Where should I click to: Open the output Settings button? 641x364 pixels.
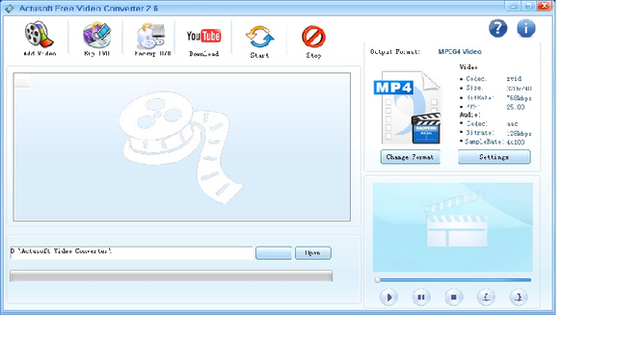[494, 157]
